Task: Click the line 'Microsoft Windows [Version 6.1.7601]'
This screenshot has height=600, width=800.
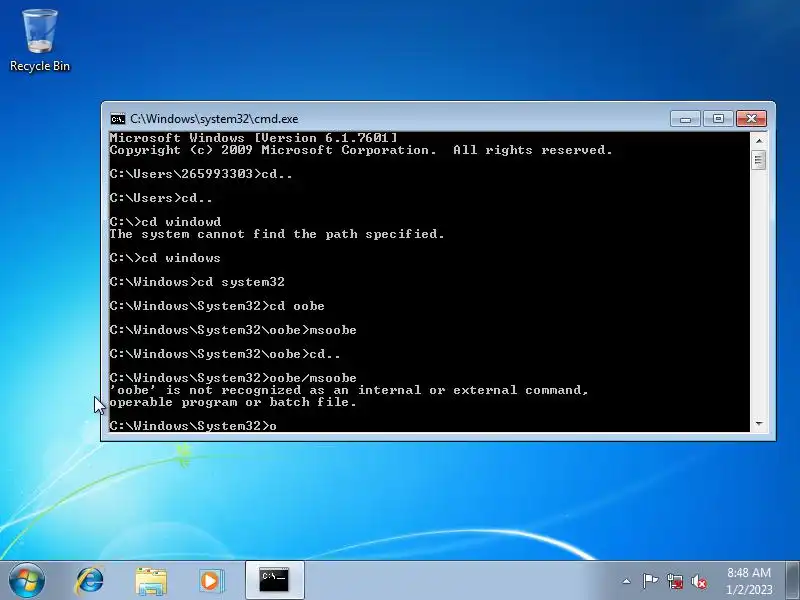Action: (253, 138)
